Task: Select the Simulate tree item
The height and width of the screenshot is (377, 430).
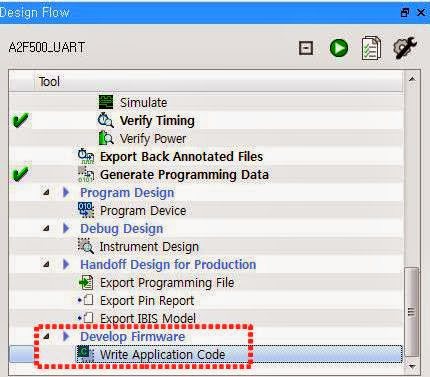Action: click(143, 102)
